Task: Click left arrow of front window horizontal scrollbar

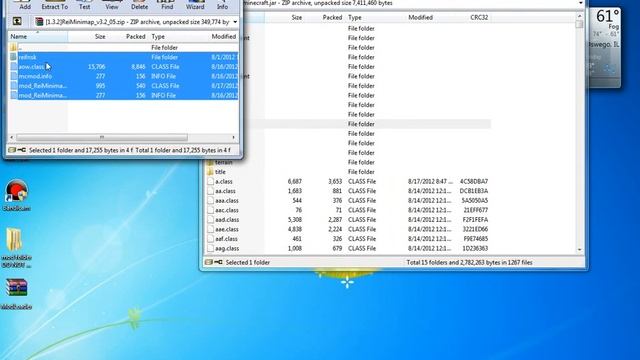Action: tap(11, 138)
